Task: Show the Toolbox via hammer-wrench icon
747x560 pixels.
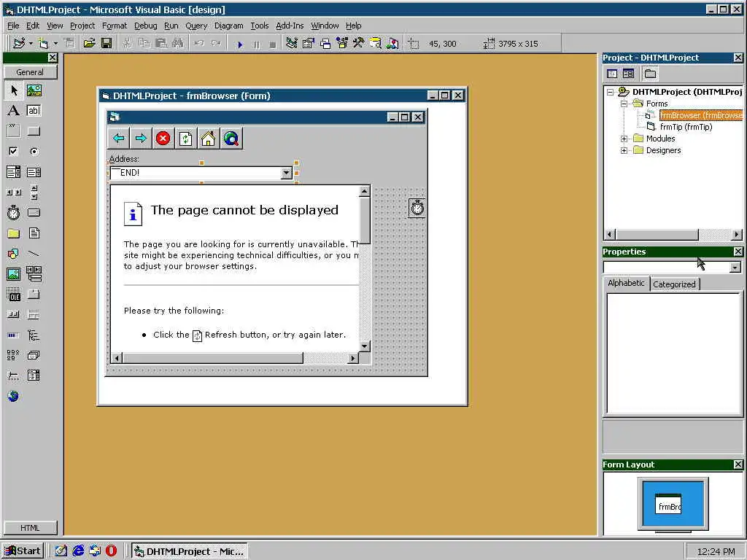Action: pos(359,44)
